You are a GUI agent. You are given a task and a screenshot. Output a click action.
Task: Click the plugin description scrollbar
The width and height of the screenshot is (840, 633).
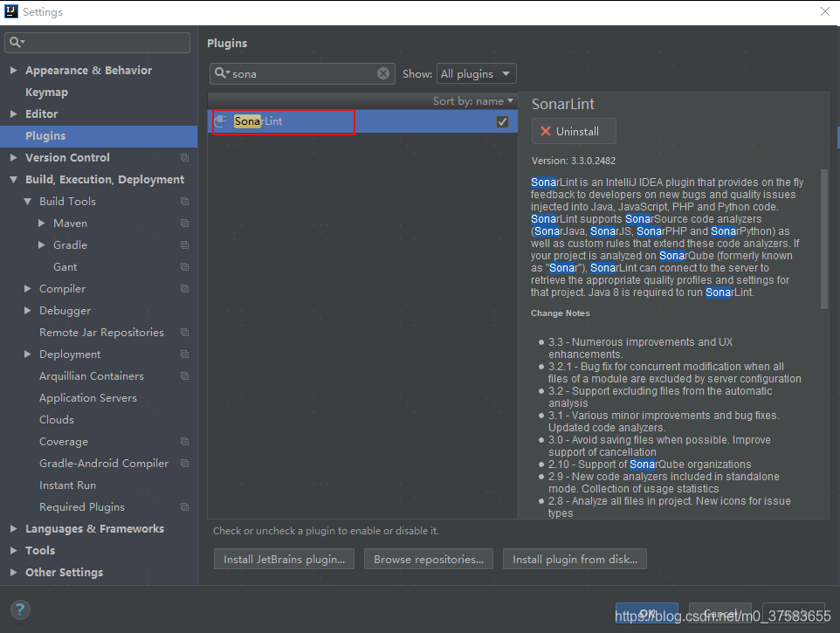(x=824, y=239)
